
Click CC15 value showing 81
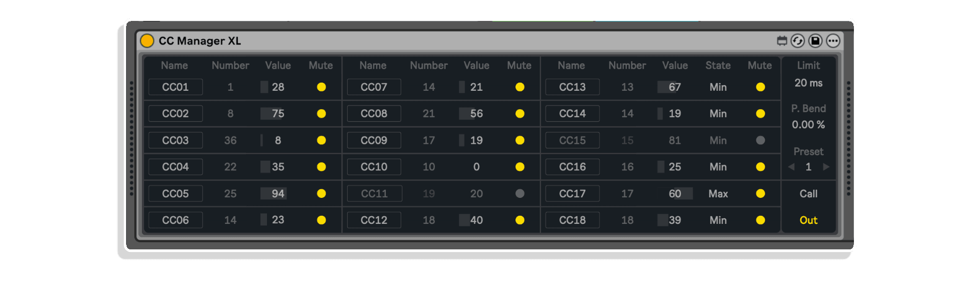pos(675,140)
